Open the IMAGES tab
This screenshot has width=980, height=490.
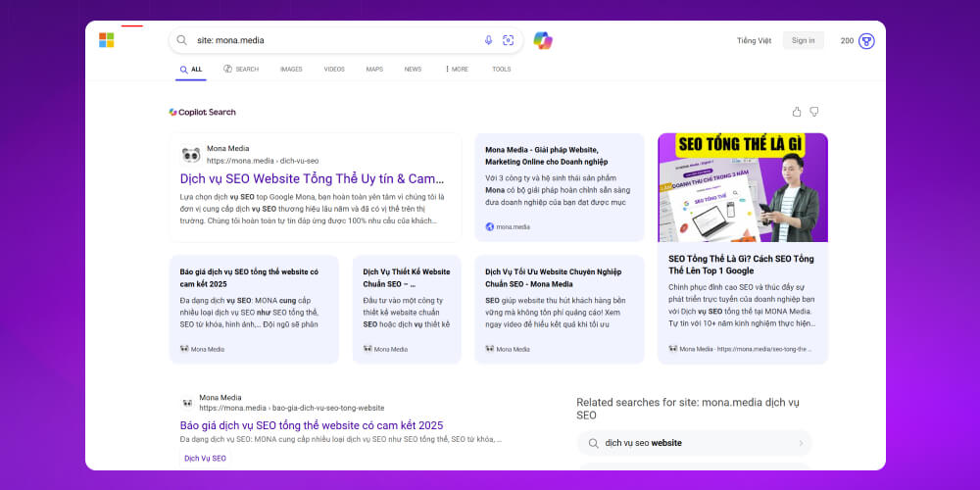291,70
